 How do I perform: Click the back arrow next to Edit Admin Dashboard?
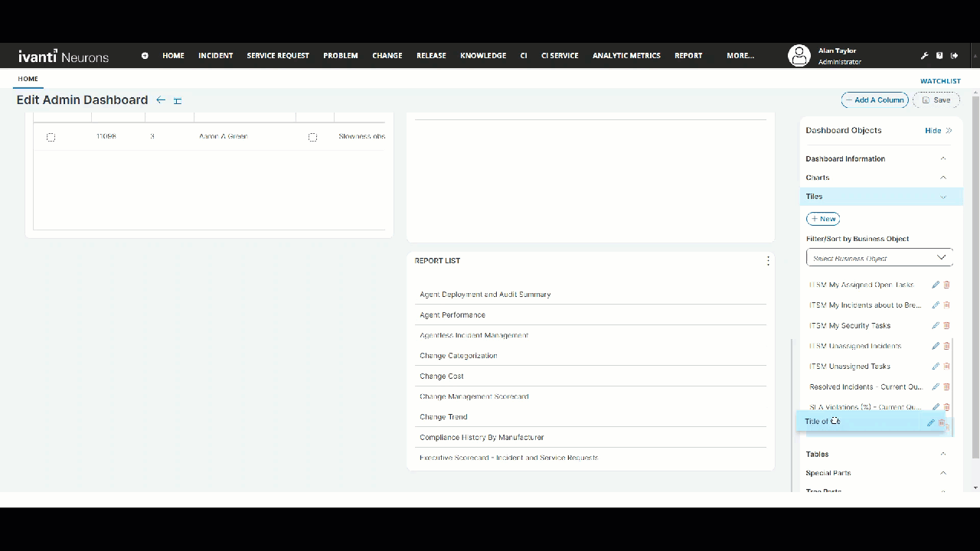(161, 100)
